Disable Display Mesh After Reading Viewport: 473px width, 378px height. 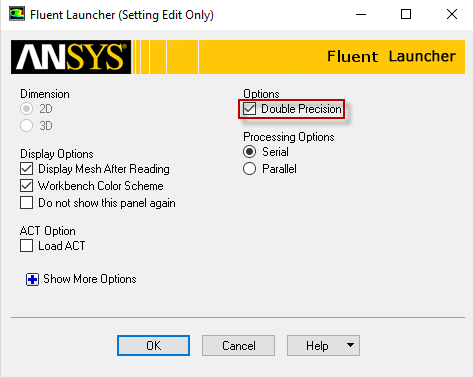click(26, 169)
